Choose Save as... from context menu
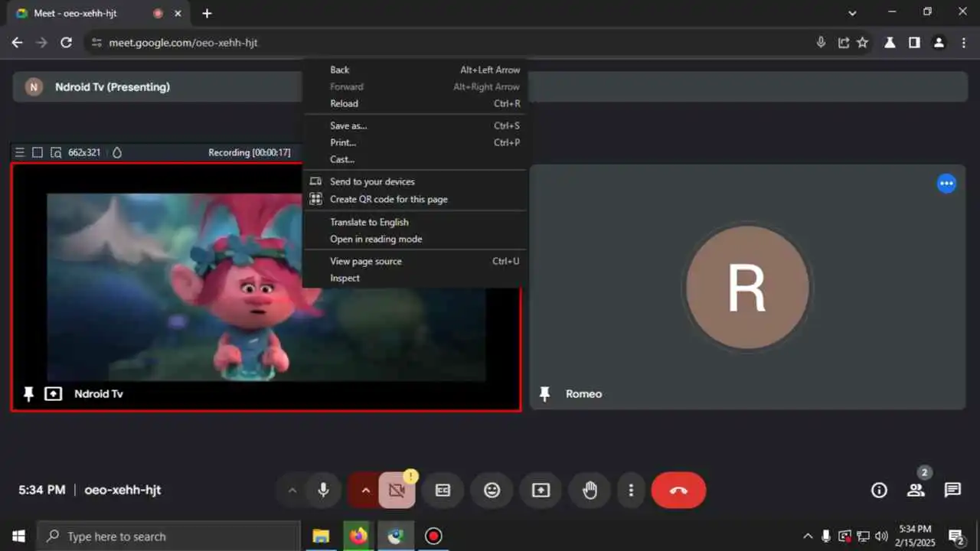This screenshot has width=980, height=551. click(x=415, y=126)
